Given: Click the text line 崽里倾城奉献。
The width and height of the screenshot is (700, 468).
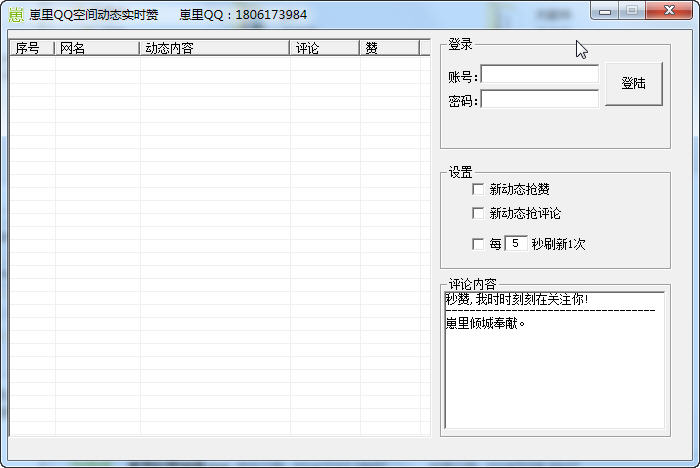Looking at the screenshot, I should tap(486, 323).
